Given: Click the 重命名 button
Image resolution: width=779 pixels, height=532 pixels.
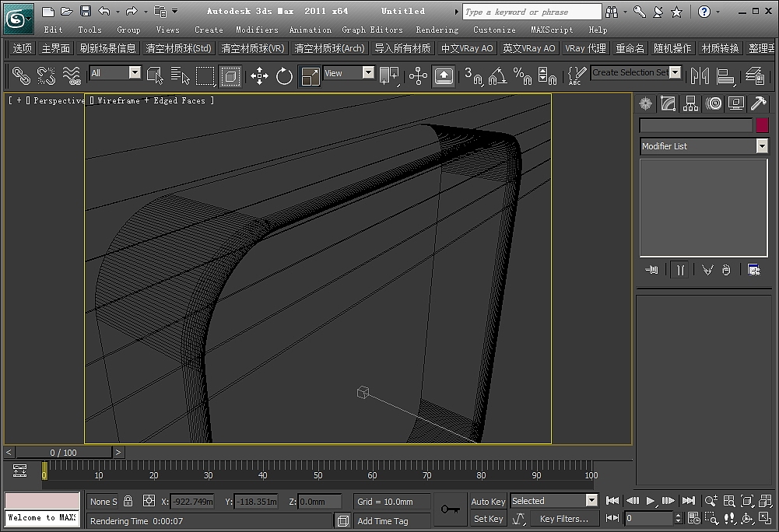Looking at the screenshot, I should tap(630, 48).
